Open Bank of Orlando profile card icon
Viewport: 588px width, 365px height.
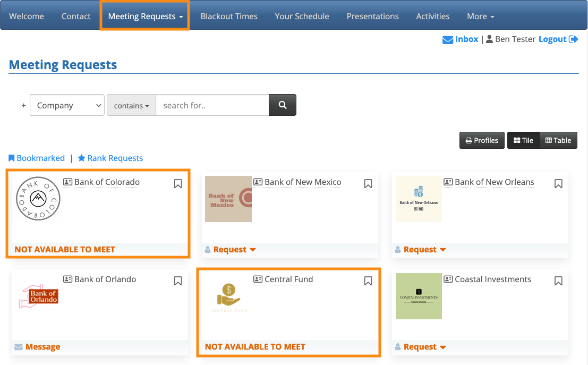pyautogui.click(x=68, y=279)
